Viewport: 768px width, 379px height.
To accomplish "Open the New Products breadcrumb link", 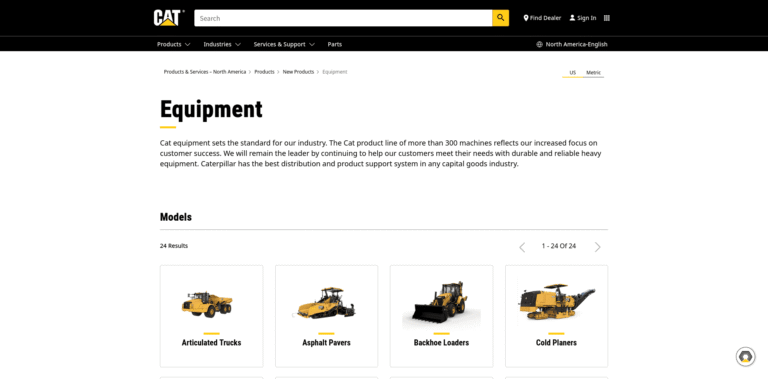I will click(298, 71).
